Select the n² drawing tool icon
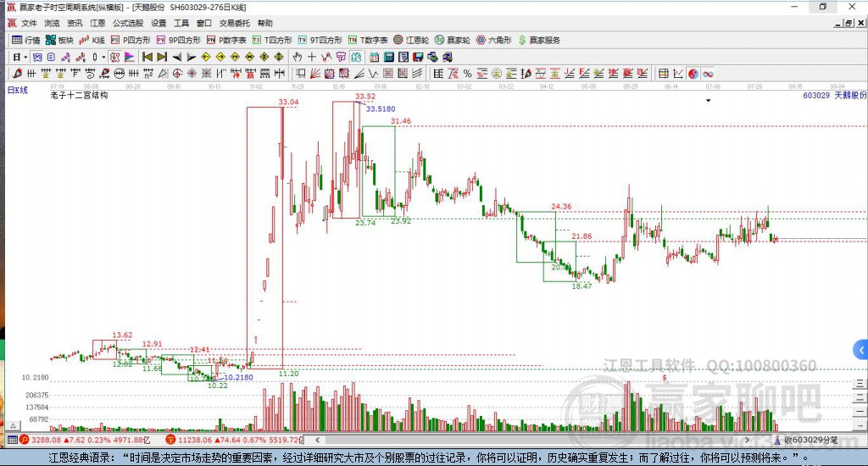Screen dimensions: 868x466 147,74
